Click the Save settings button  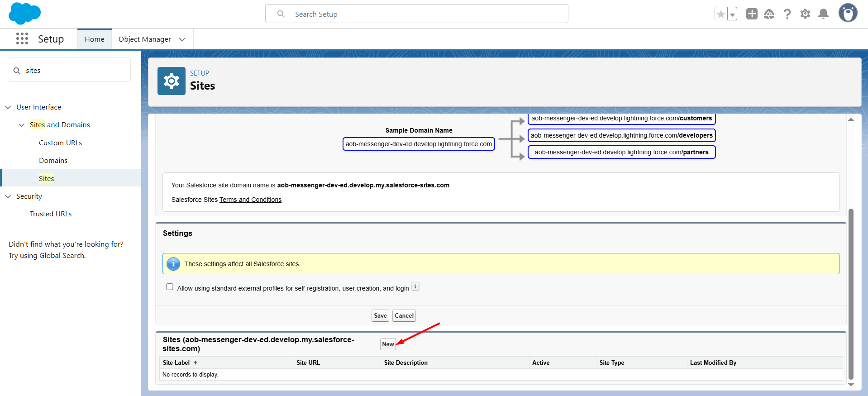tap(380, 315)
